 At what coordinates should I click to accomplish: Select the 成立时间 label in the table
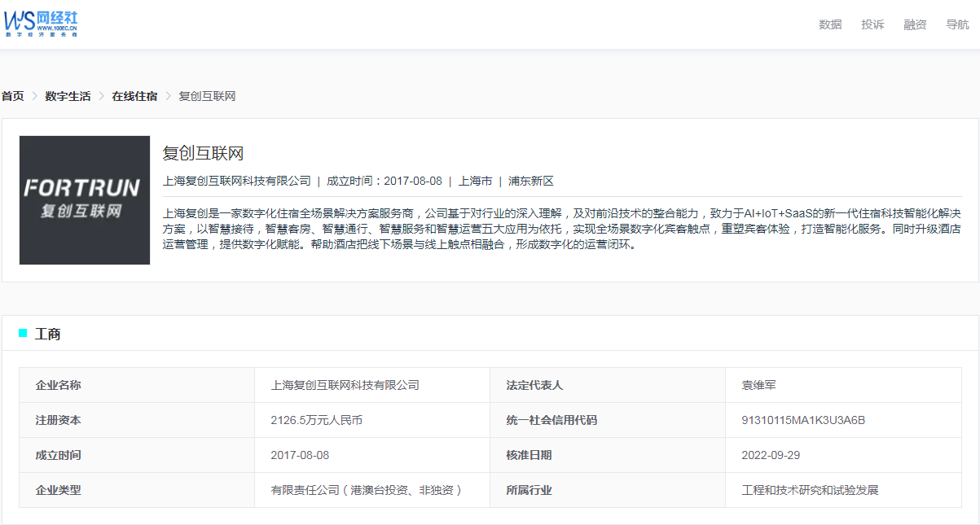[x=137, y=455]
